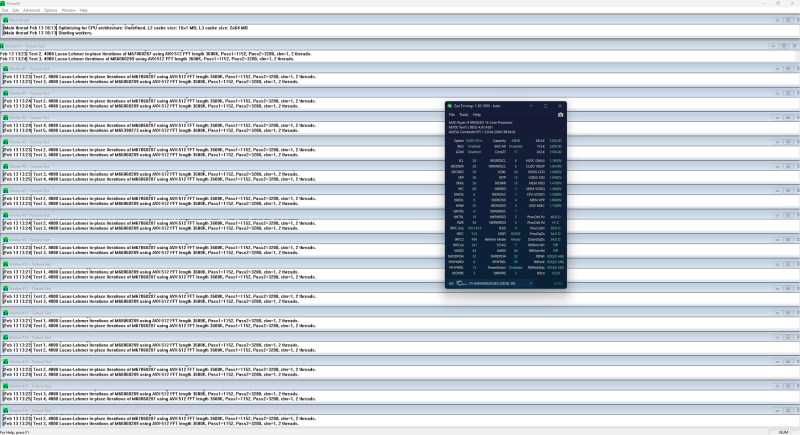Close the ZenTimings window

point(560,106)
